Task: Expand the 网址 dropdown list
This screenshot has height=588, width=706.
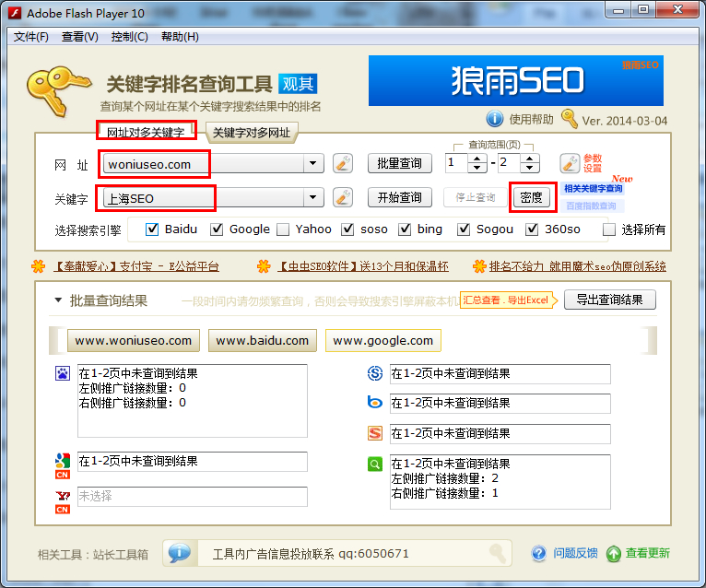Action: click(x=314, y=164)
